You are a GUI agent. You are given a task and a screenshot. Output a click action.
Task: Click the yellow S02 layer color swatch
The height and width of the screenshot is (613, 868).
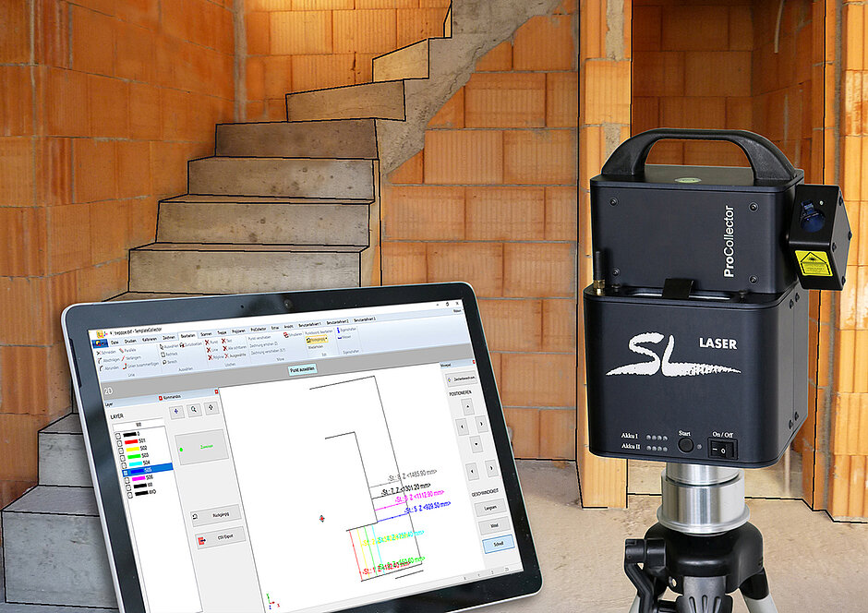pos(135,448)
